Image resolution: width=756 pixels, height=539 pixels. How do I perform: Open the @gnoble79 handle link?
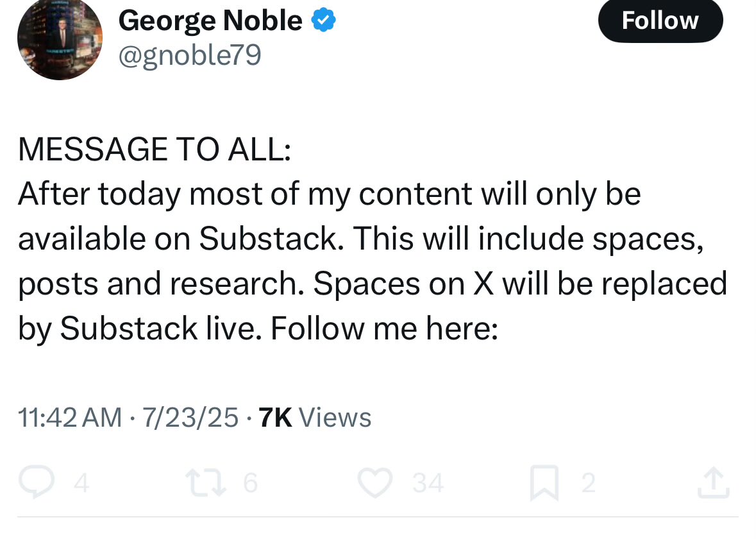click(x=190, y=55)
